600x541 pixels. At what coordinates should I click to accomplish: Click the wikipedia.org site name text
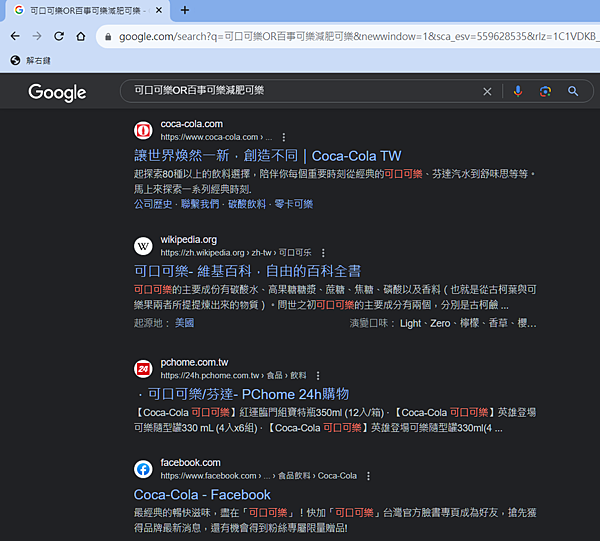pyautogui.click(x=189, y=240)
